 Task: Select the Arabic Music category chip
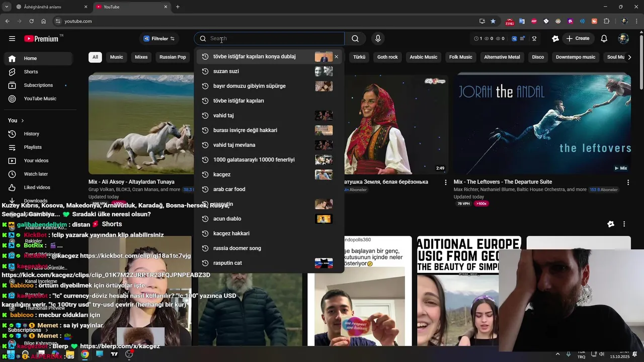424,57
